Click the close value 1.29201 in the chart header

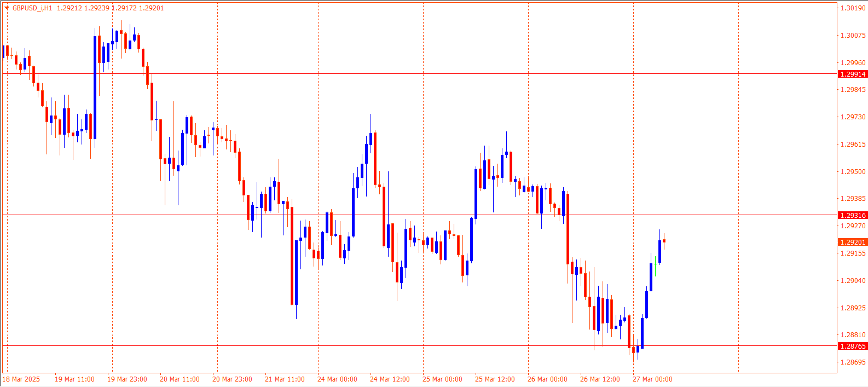point(152,8)
